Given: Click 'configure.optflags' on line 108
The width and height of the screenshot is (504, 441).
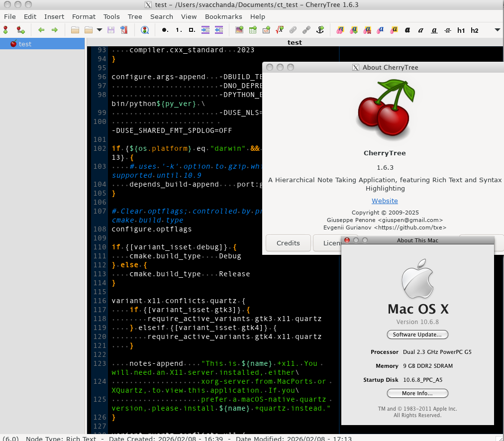Looking at the screenshot, I should pyautogui.click(x=151, y=229).
